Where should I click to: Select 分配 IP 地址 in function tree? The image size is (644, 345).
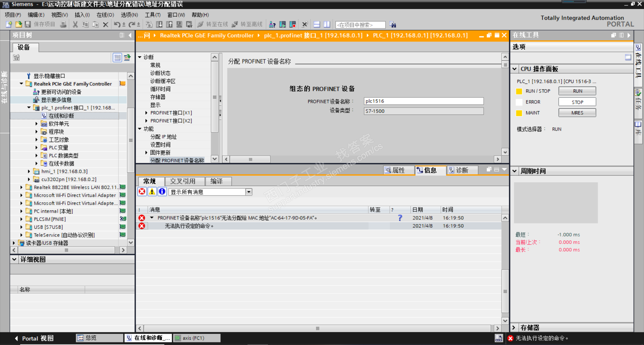pyautogui.click(x=163, y=137)
